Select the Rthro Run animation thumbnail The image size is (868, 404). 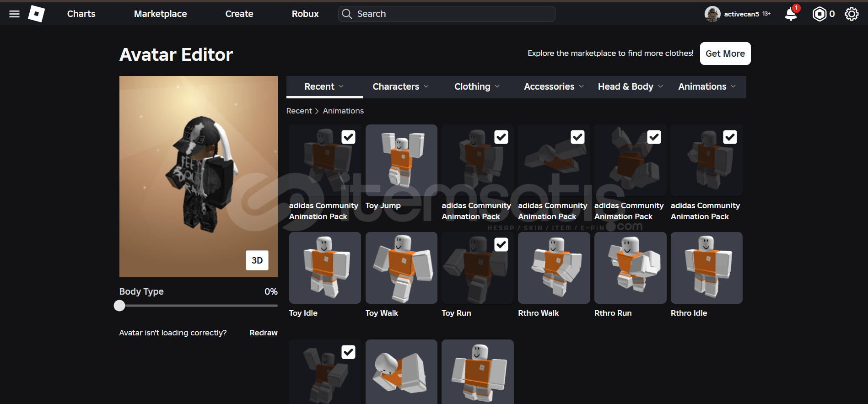tap(630, 268)
